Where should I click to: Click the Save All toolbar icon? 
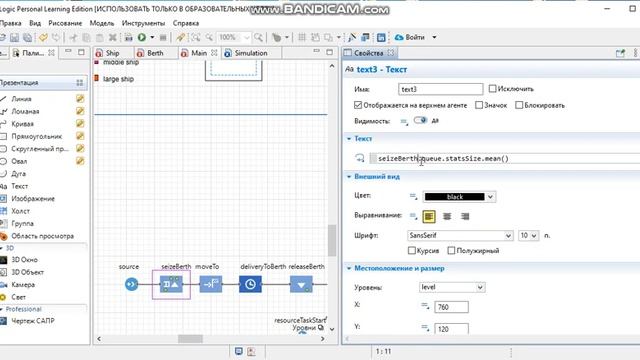27,38
